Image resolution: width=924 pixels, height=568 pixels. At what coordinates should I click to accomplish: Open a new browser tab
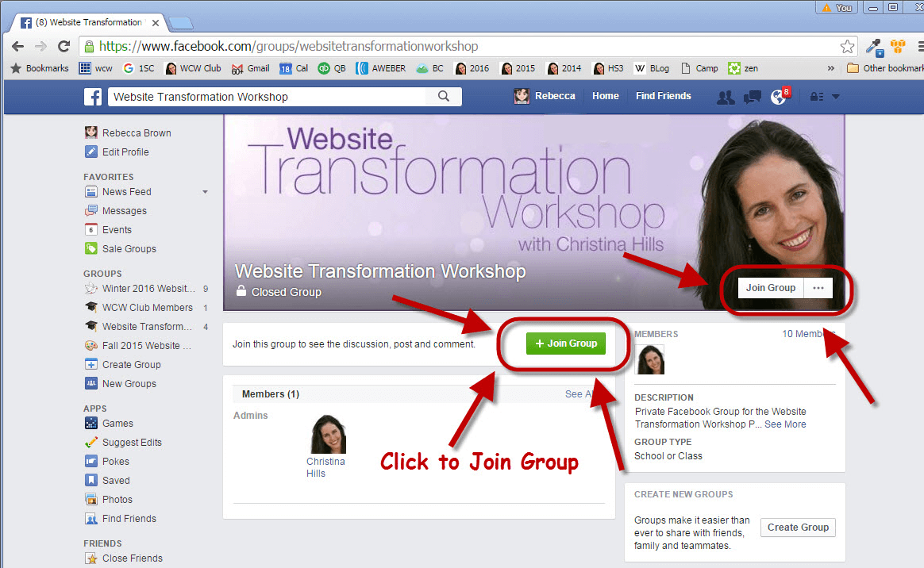coord(180,24)
